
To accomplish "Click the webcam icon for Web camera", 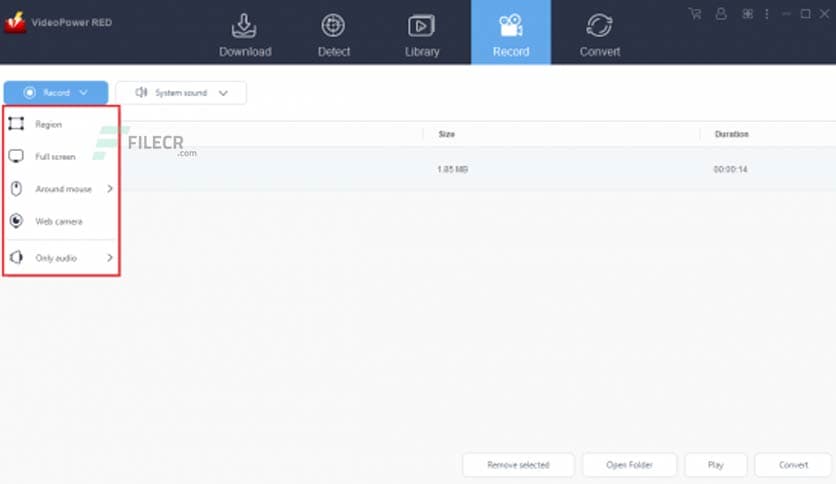I will click(17, 221).
